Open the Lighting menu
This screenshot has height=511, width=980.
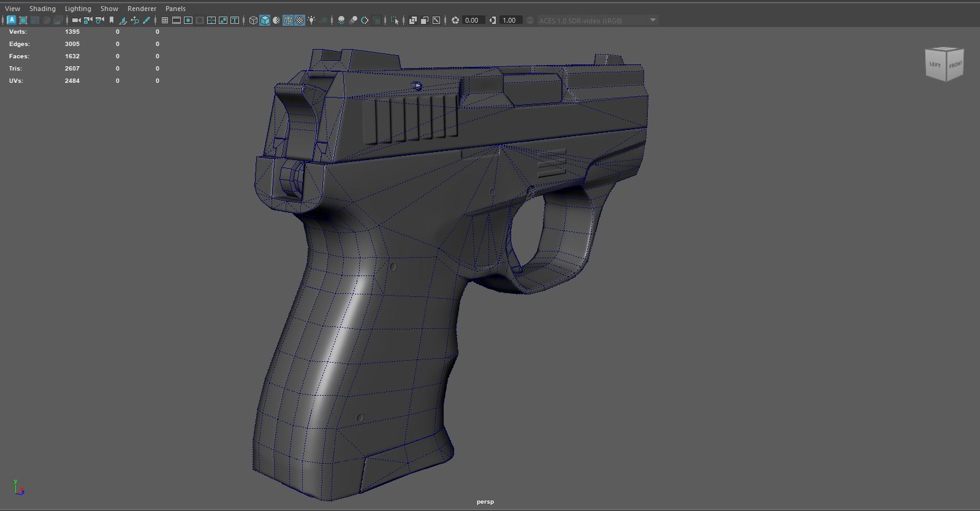78,9
